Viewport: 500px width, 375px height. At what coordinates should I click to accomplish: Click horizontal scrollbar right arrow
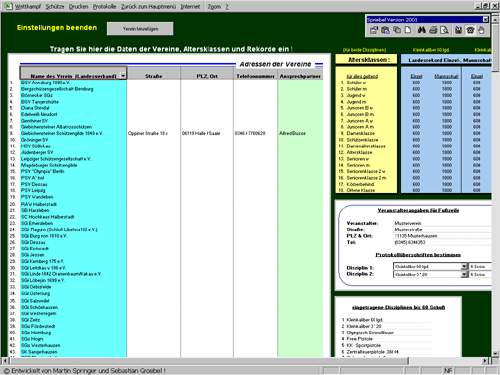485,361
